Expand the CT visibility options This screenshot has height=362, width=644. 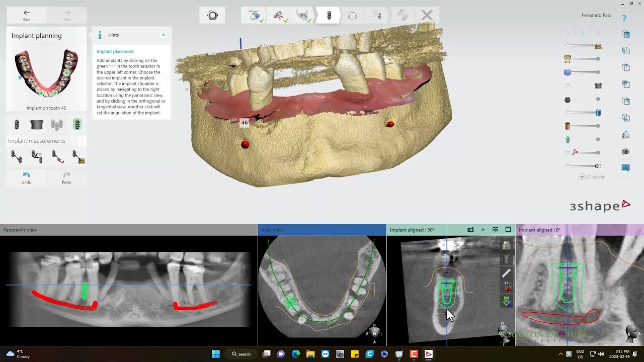pos(582,177)
